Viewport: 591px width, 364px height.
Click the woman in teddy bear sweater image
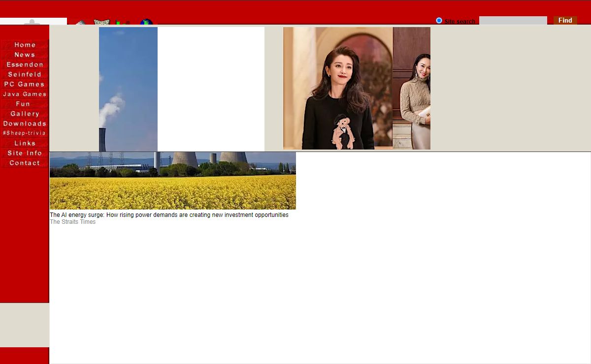pos(337,89)
